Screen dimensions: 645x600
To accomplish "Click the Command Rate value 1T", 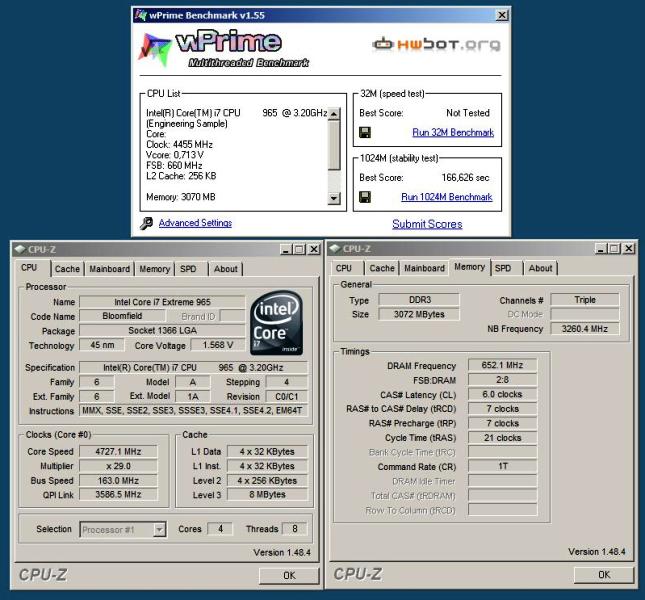I will coord(502,466).
